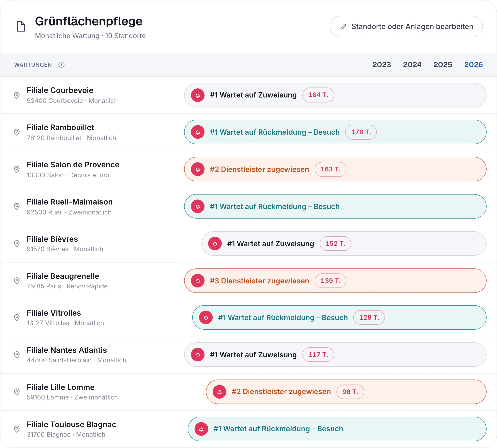497x448 pixels.
Task: Click the "59160 Lomme · Zweimonatlich" subtitle
Action: pos(72,397)
